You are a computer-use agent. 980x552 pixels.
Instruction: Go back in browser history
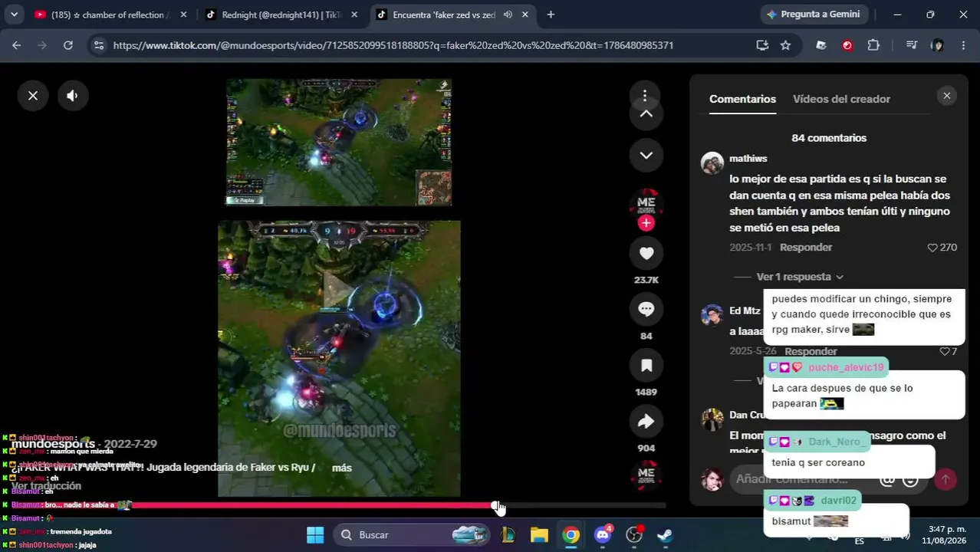coord(17,45)
